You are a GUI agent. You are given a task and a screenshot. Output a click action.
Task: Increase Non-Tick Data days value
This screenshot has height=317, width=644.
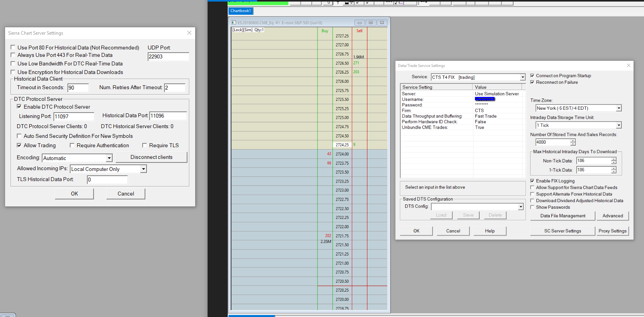click(614, 159)
